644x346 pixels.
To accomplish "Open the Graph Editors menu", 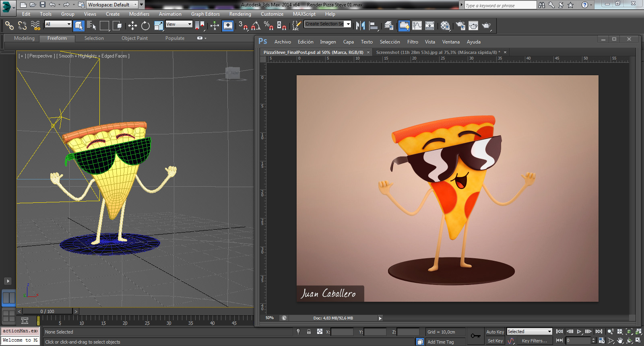I will (x=205, y=14).
